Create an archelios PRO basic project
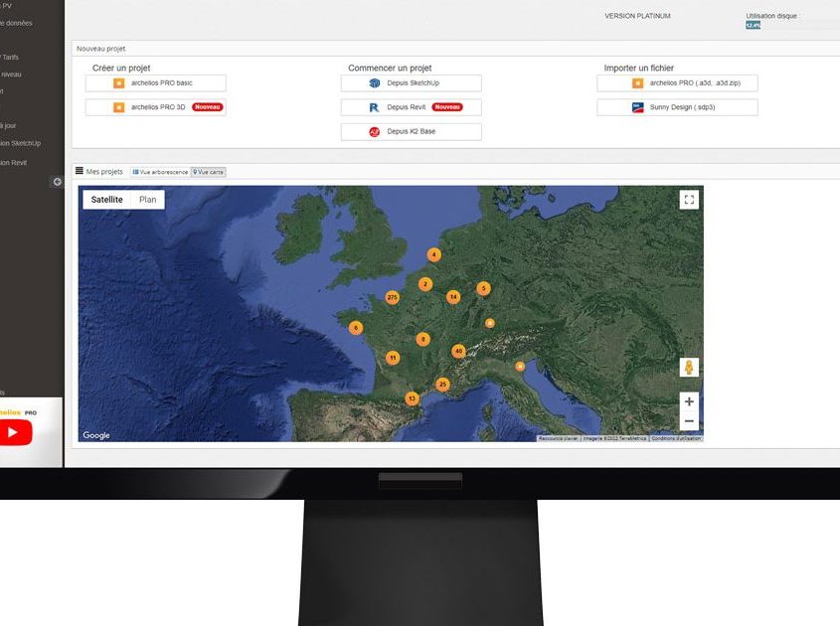The width and height of the screenshot is (840, 626). pos(155,83)
